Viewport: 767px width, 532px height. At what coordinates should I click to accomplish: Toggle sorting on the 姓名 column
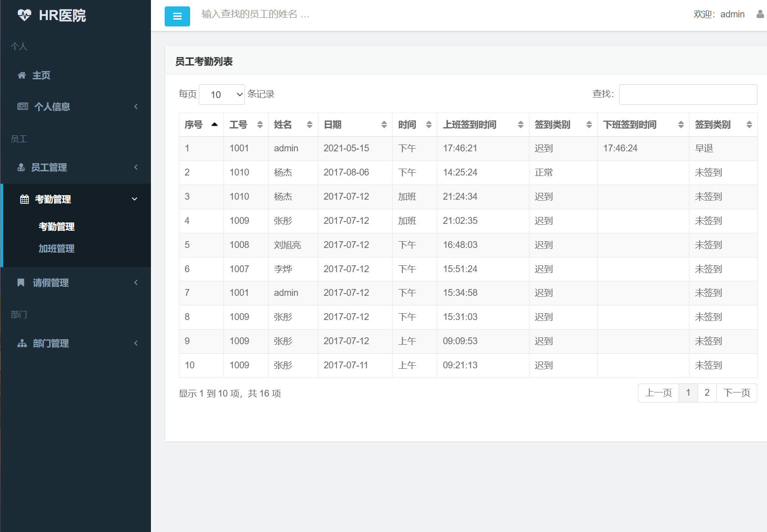tap(310, 124)
